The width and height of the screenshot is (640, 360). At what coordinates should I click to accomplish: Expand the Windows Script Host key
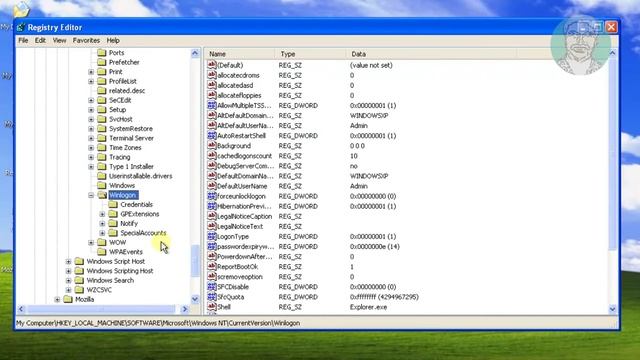(69, 261)
